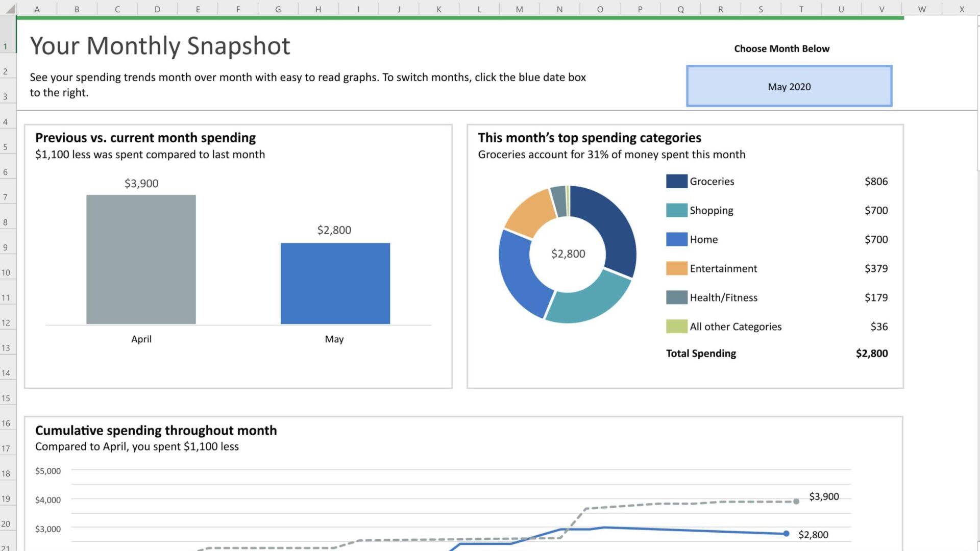Image resolution: width=980 pixels, height=551 pixels.
Task: Click the May axis label
Action: (334, 339)
